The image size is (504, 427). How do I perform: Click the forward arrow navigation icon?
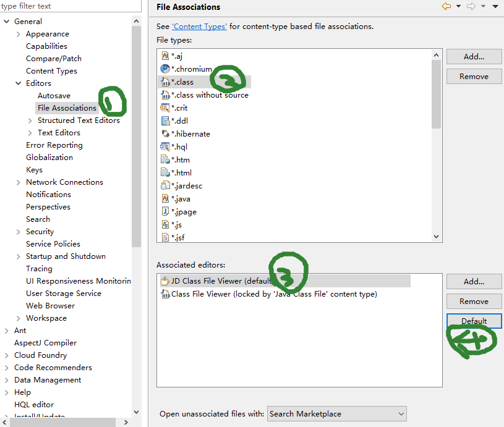471,7
